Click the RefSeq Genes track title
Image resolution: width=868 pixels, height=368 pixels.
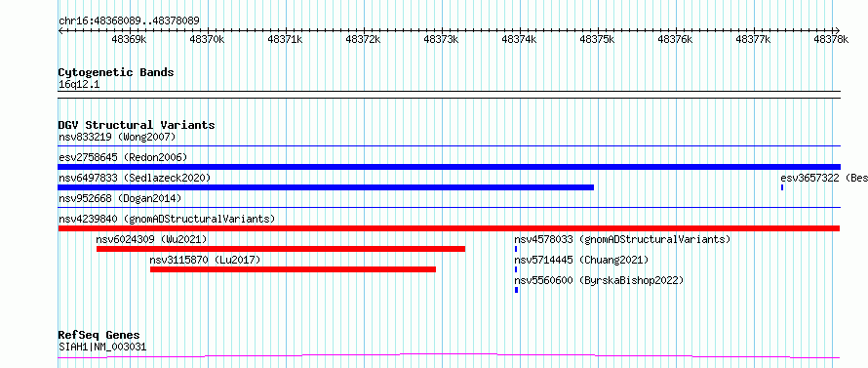click(99, 335)
